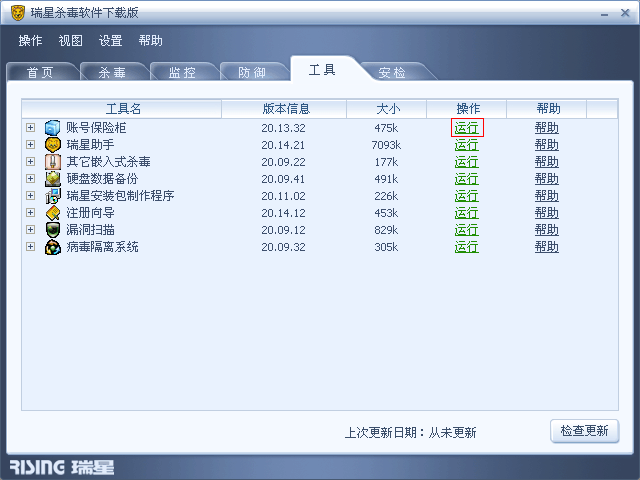Expand the 硬盘数据备份 row
This screenshot has height=480, width=640.
(x=31, y=179)
